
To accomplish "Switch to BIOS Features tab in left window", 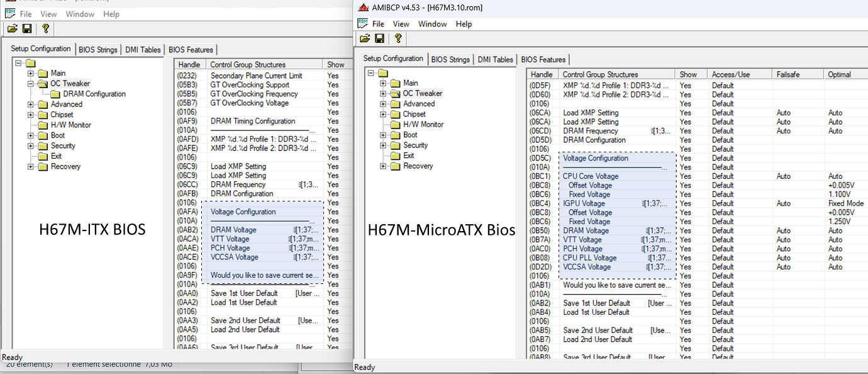I will 191,49.
